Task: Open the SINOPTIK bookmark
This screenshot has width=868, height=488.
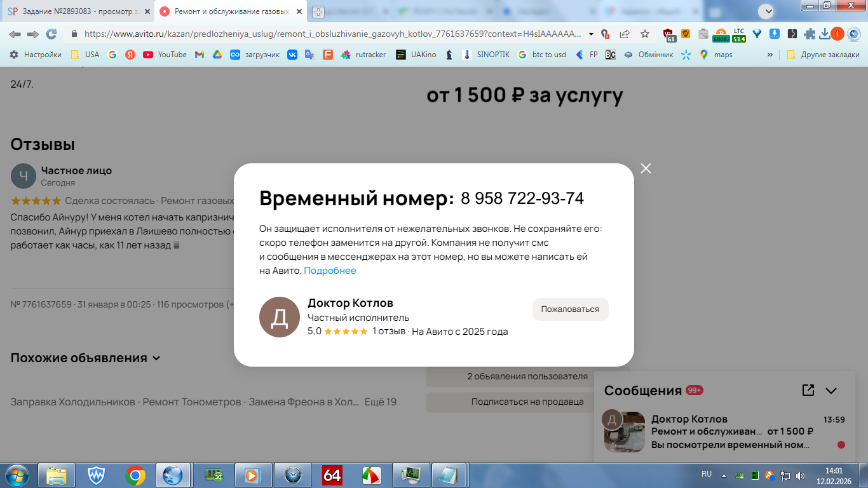Action: pyautogui.click(x=486, y=55)
